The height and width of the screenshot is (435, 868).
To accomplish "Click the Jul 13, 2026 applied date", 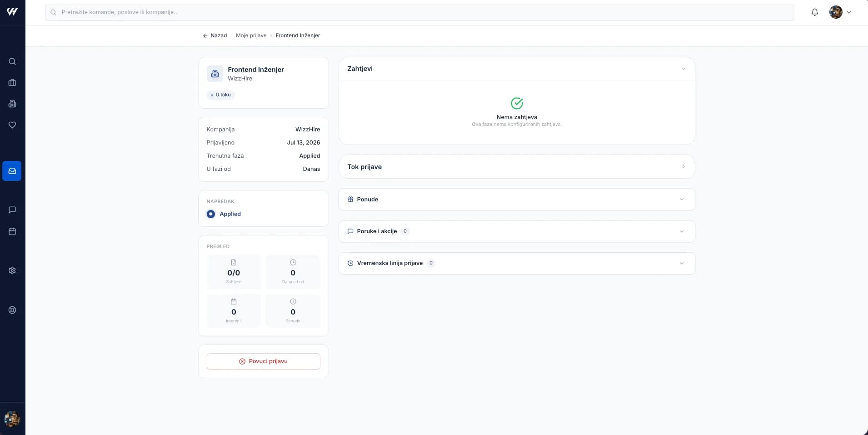I will pyautogui.click(x=304, y=143).
